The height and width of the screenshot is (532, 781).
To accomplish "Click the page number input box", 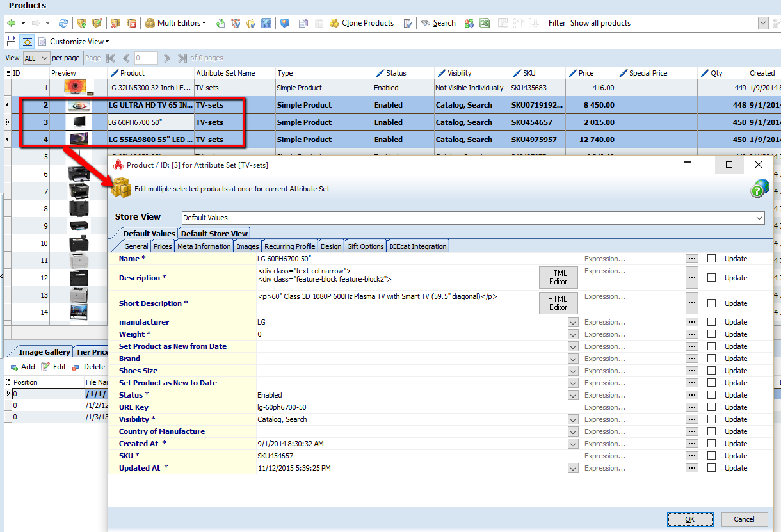I will coord(146,58).
